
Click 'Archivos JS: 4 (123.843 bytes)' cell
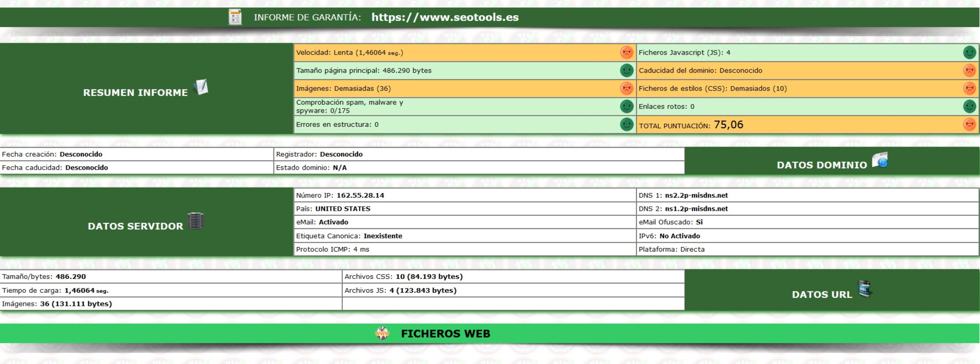[513, 290]
